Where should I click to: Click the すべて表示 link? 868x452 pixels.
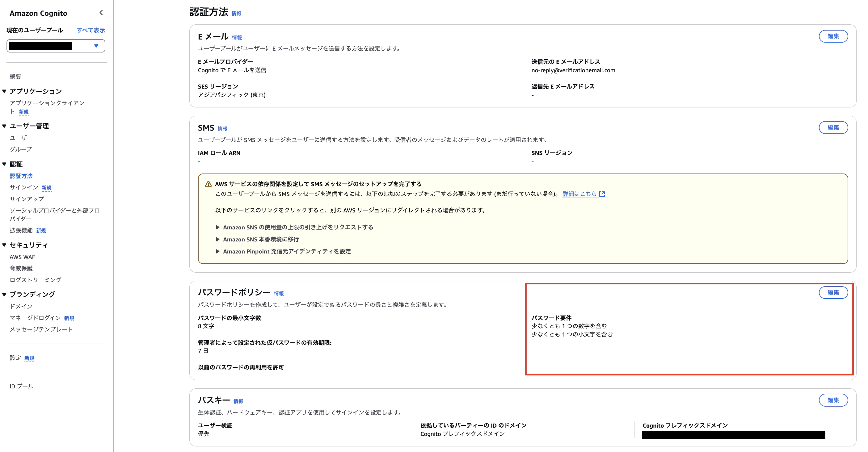(x=91, y=30)
